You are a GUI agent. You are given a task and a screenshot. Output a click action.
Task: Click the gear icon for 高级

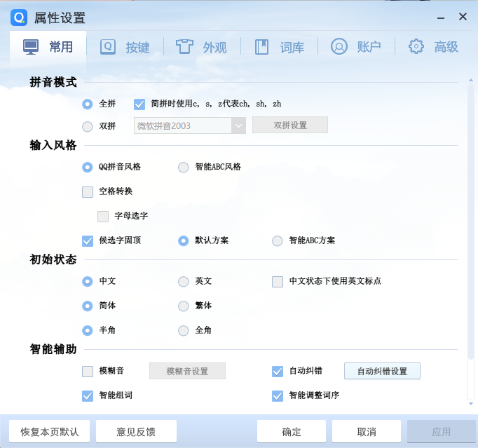pyautogui.click(x=416, y=47)
